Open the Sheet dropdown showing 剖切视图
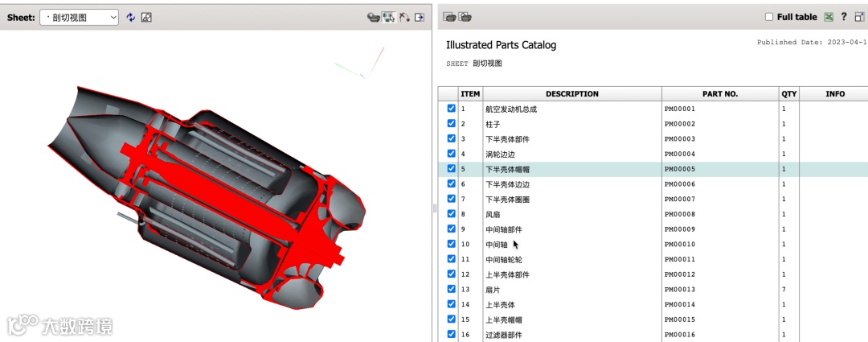The image size is (868, 342). (79, 17)
